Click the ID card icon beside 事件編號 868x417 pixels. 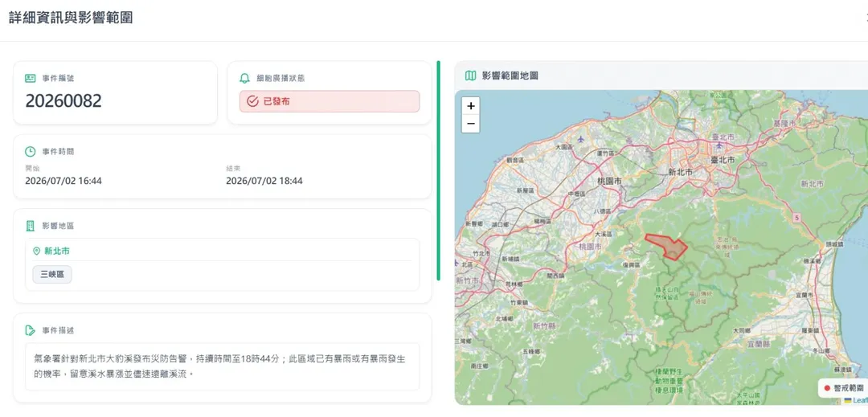(x=31, y=79)
